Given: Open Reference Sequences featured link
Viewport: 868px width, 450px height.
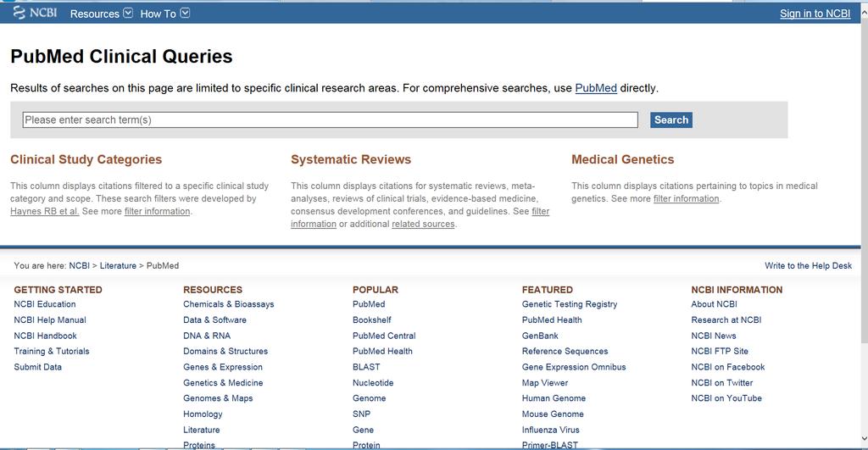Looking at the screenshot, I should point(565,351).
